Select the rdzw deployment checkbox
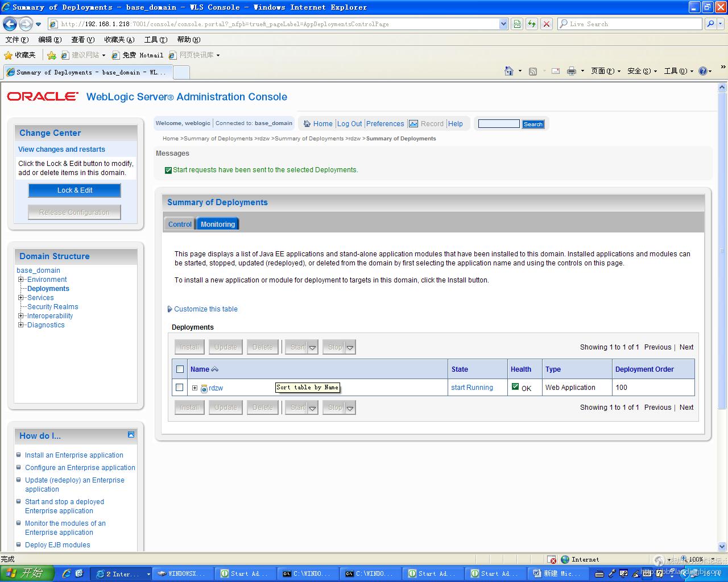 (180, 388)
